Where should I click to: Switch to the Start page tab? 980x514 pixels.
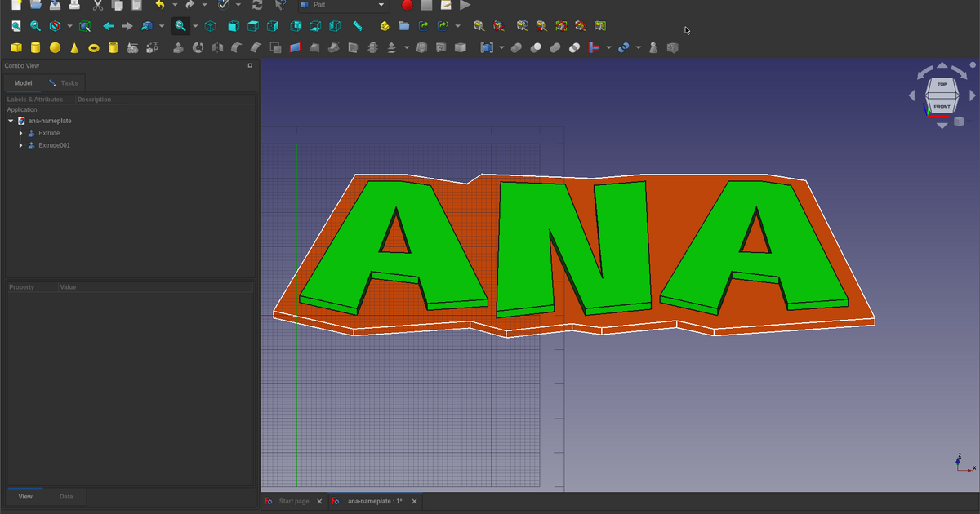coord(294,501)
